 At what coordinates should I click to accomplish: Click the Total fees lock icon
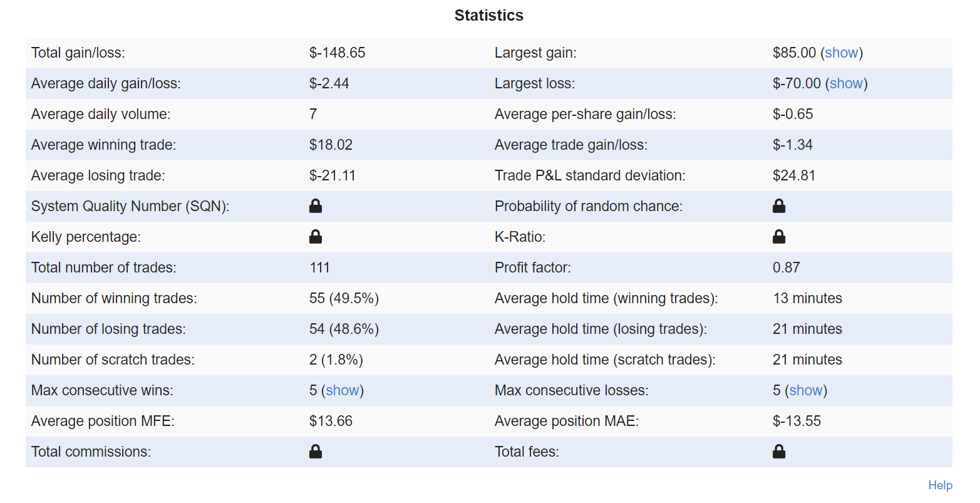click(779, 452)
